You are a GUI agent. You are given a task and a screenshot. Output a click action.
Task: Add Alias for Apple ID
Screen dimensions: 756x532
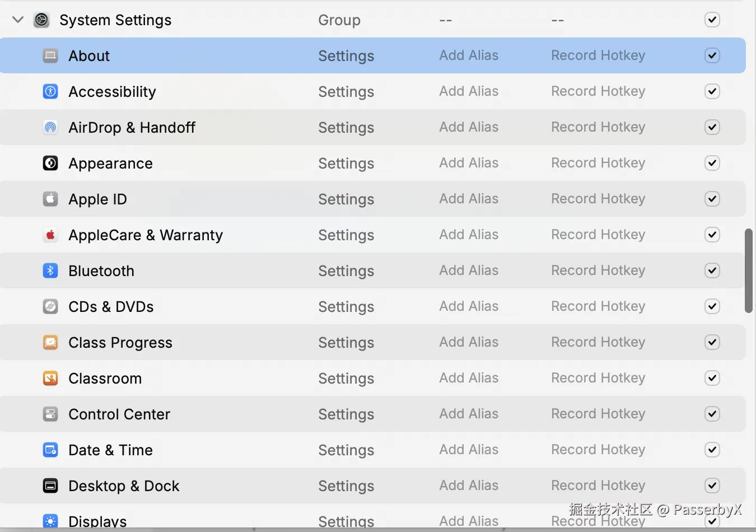pos(469,199)
